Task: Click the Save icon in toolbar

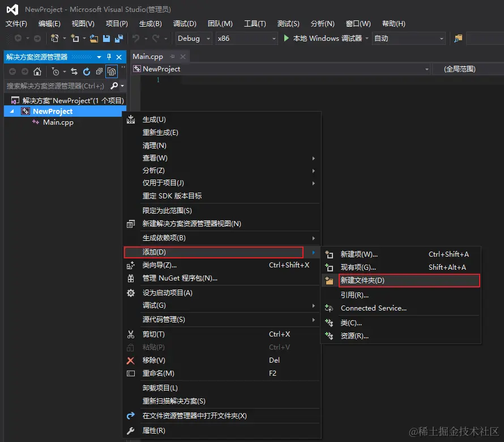Action: click(x=106, y=39)
